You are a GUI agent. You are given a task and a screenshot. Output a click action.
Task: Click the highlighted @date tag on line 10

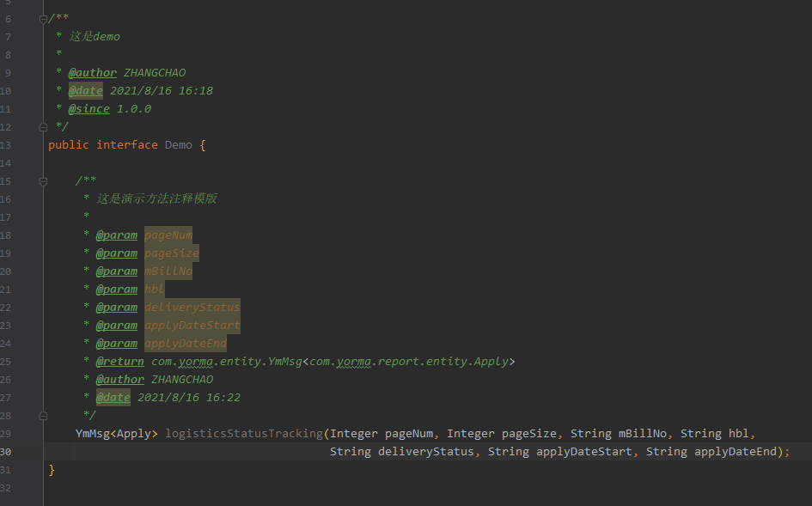(86, 91)
